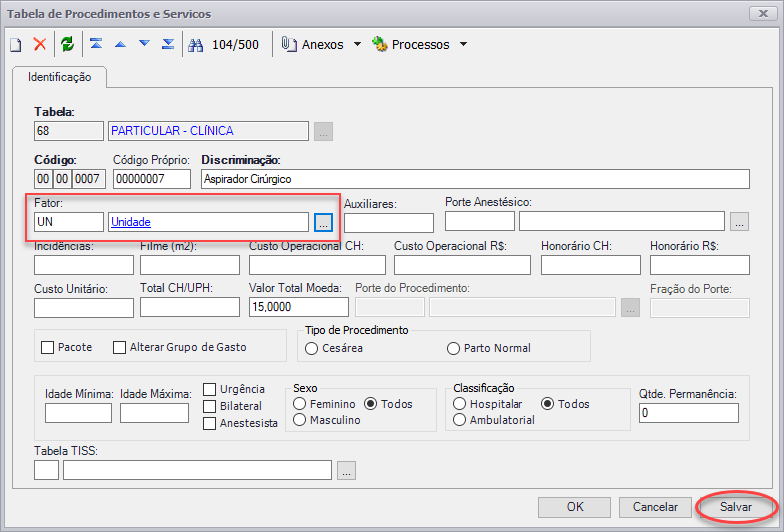784x532 pixels.
Task: Click the Idade Máxima field
Action: pyautogui.click(x=154, y=413)
